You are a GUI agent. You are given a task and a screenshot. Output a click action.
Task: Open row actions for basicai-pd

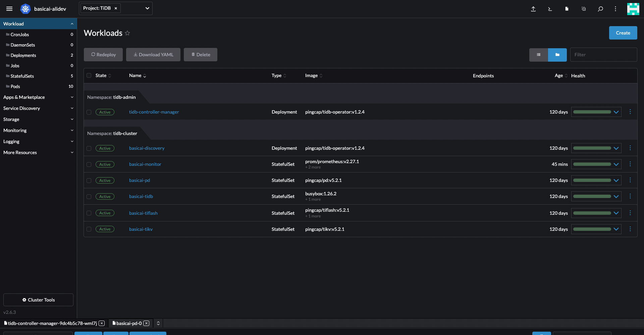[x=630, y=180]
